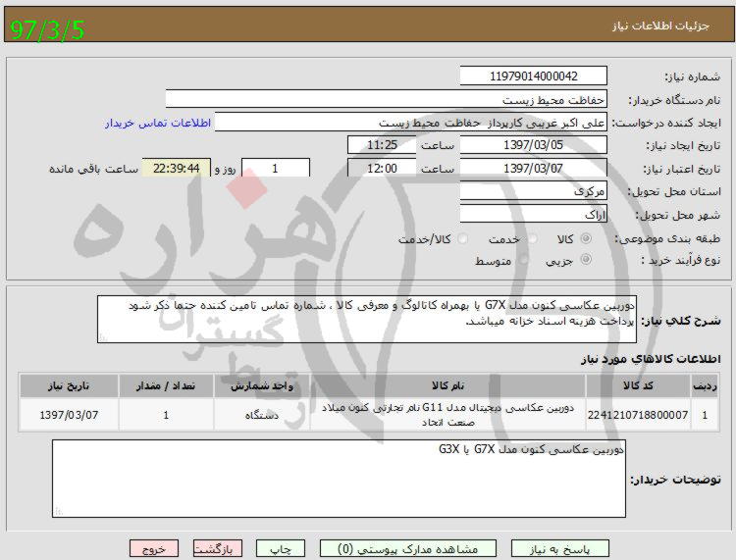This screenshot has height=560, width=736.
Task: Click the شرح کلی نیاز text area
Action: pos(367,320)
